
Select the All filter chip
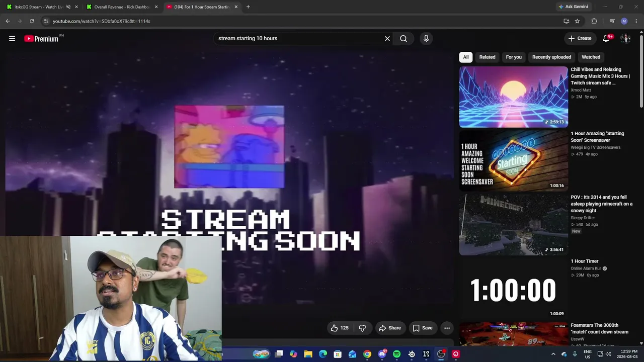tap(466, 57)
